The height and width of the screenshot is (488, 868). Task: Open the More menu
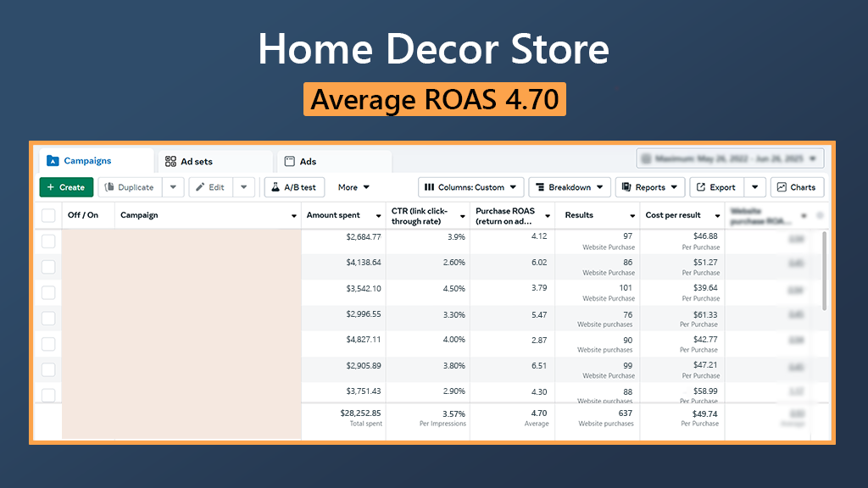coord(353,187)
